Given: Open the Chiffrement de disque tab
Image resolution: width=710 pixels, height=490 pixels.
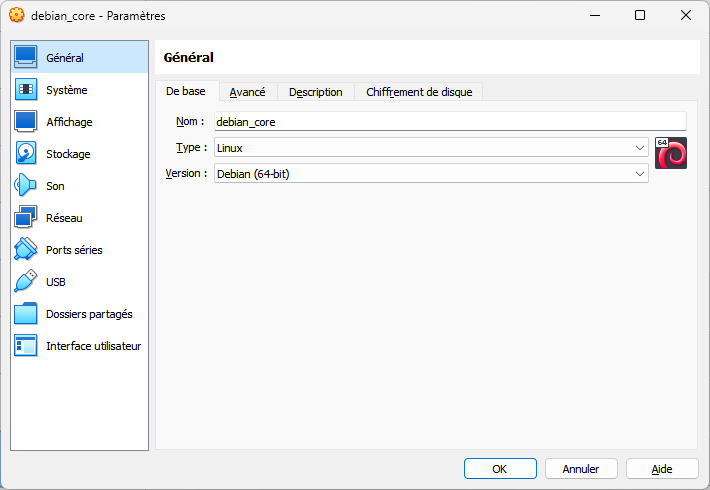Looking at the screenshot, I should pos(419,92).
